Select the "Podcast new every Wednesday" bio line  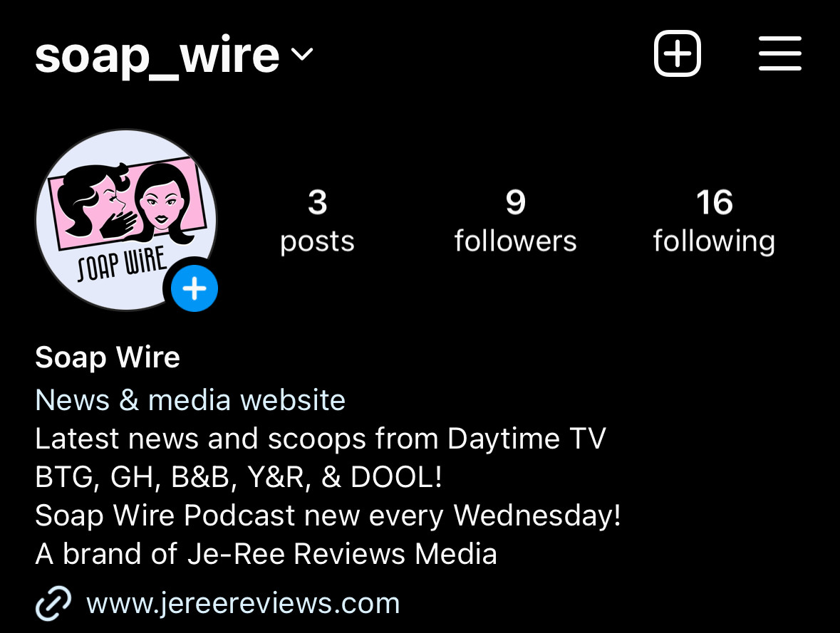coord(328,516)
